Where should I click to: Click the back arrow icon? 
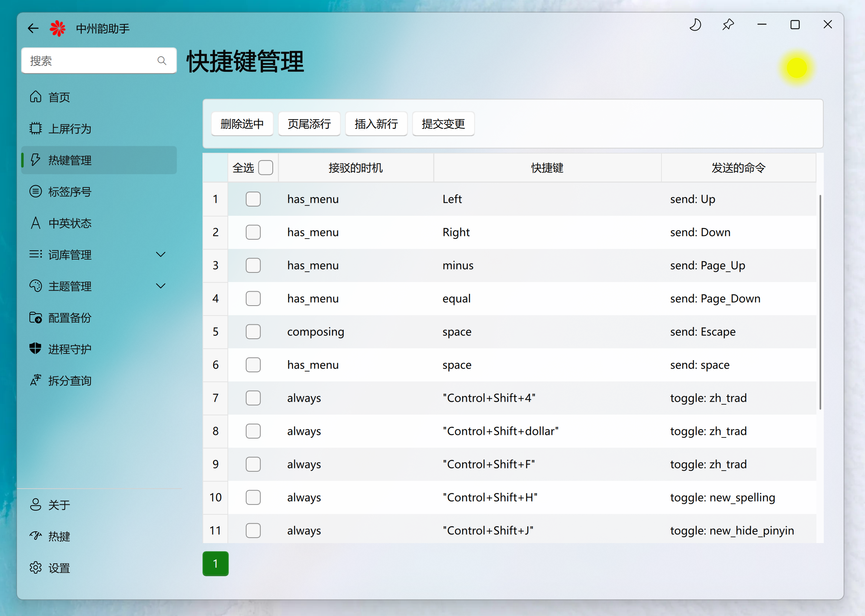(33, 28)
